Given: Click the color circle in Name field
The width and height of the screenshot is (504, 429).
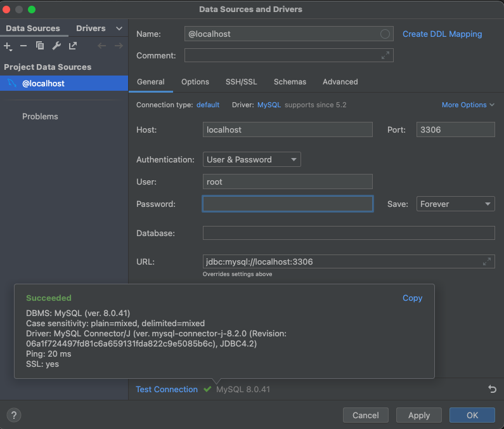Looking at the screenshot, I should point(385,34).
